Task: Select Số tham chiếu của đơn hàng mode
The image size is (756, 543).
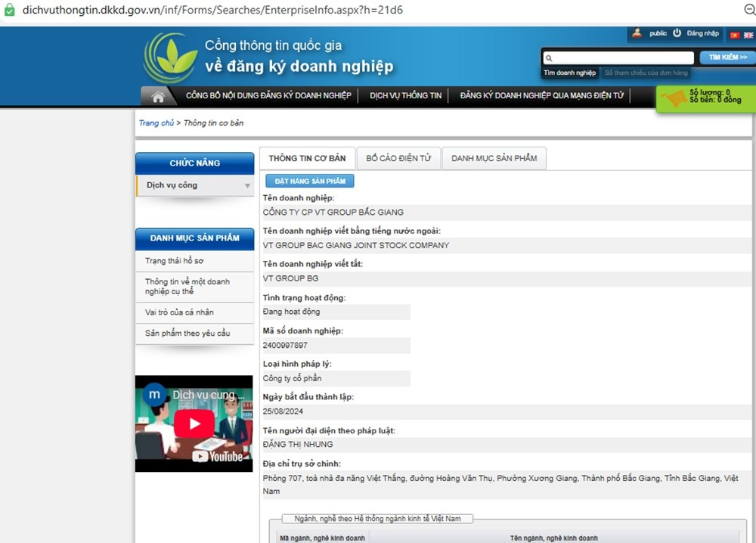Action: 646,73
